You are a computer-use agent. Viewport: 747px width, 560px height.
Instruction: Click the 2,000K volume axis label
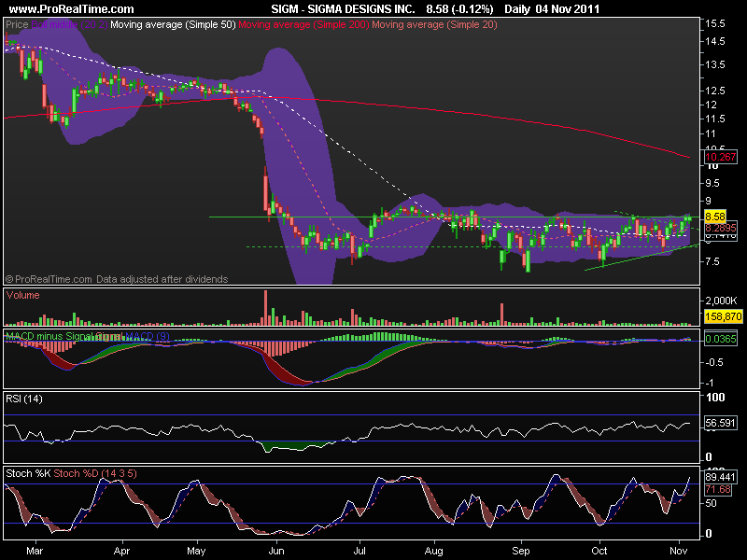click(721, 301)
